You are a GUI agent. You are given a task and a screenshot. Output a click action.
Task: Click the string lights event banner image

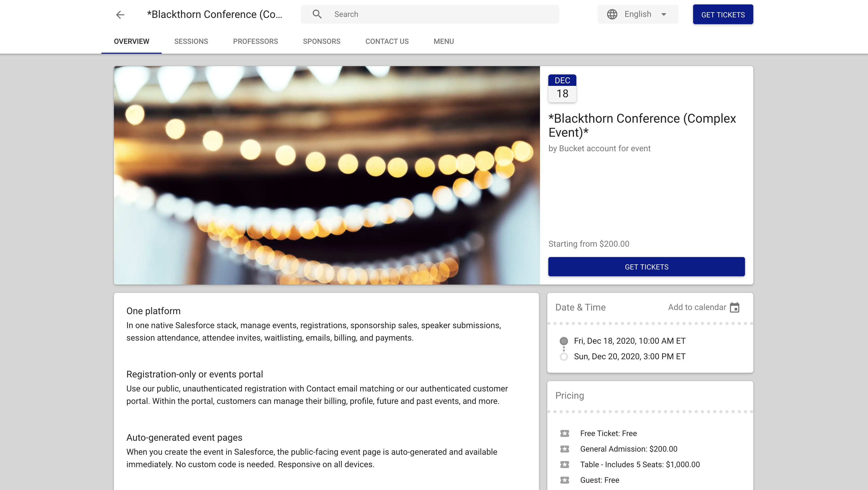(x=326, y=175)
